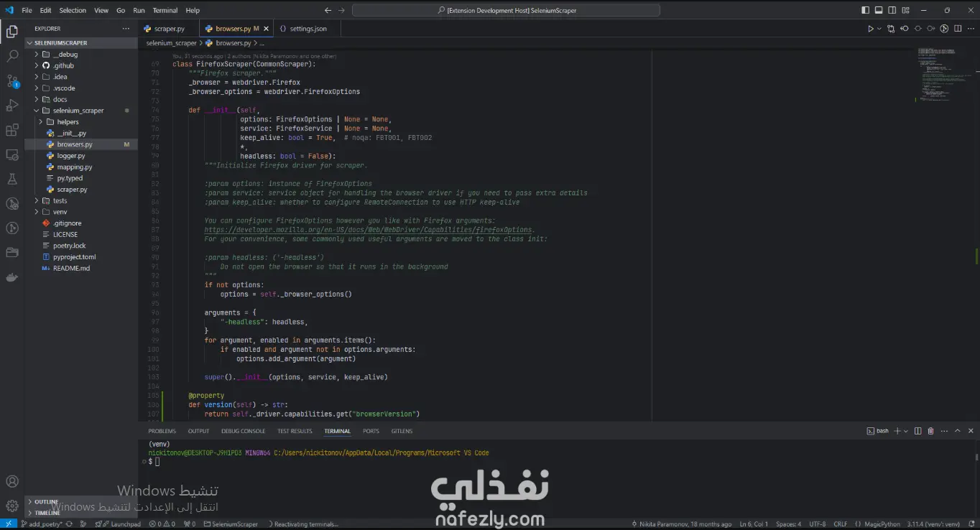Expand the Timeline section
Screen dimensions: 980x530
47,513
